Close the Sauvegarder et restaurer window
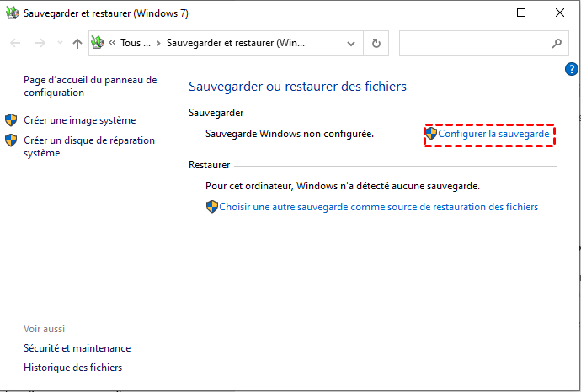This screenshot has height=392, width=581. pyautogui.click(x=559, y=13)
